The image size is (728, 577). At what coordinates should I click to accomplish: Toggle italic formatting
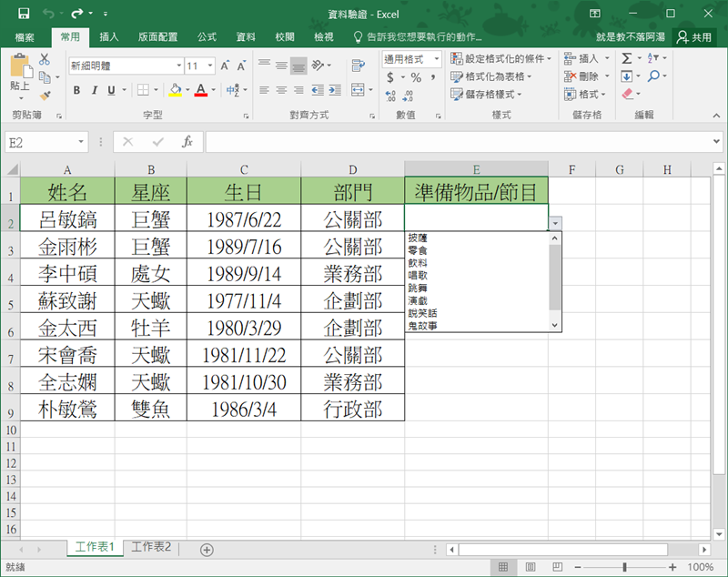tap(95, 90)
